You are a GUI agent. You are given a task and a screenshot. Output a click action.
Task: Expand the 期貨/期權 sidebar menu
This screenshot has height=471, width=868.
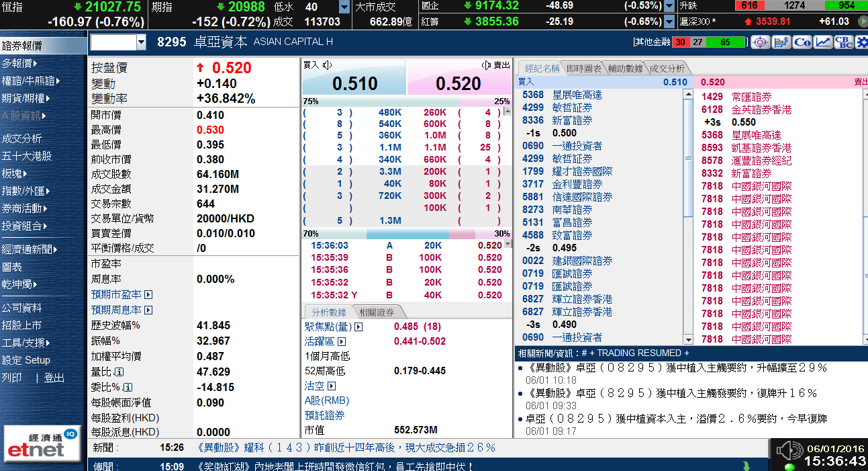tap(26, 97)
